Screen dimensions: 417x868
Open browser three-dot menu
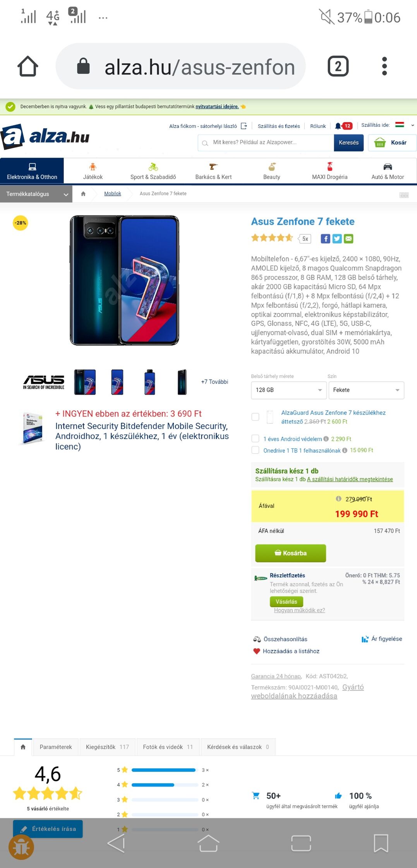[x=384, y=66]
